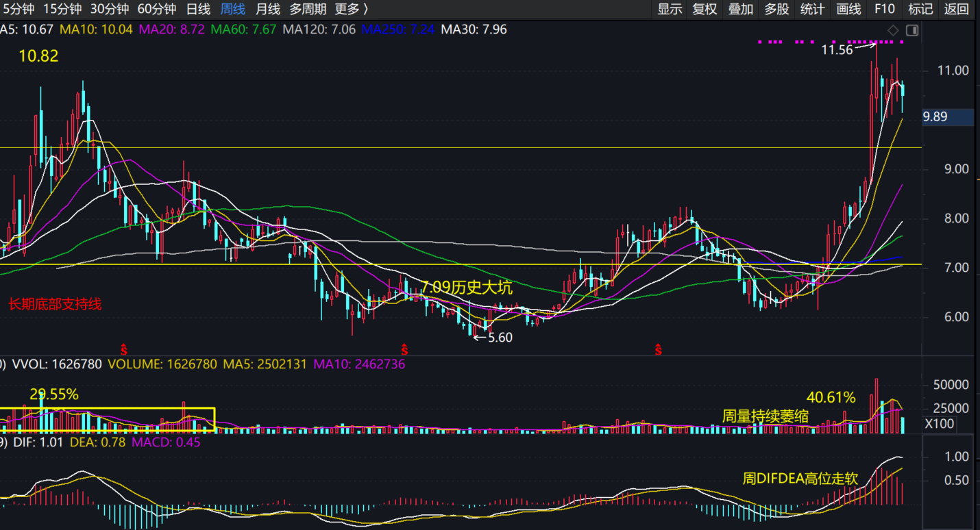This screenshot has height=530, width=980.
Task: Expand the 更多 periods menu
Action: tap(352, 9)
